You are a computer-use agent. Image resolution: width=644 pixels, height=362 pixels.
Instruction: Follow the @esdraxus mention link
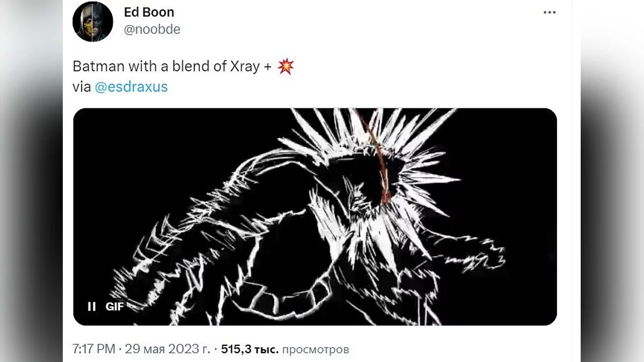click(131, 87)
